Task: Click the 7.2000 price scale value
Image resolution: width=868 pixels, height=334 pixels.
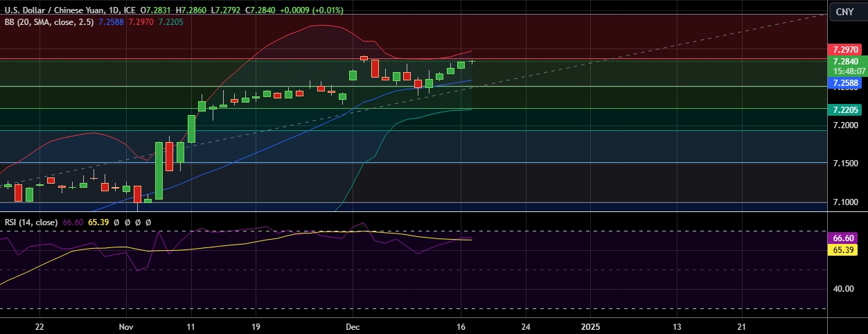Action: coord(847,125)
